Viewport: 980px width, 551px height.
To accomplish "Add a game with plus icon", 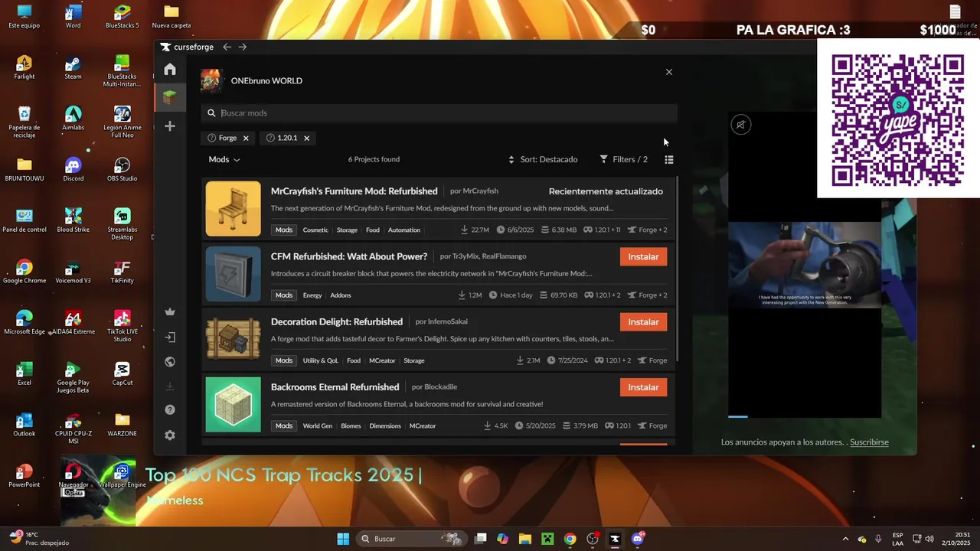I will [x=170, y=126].
